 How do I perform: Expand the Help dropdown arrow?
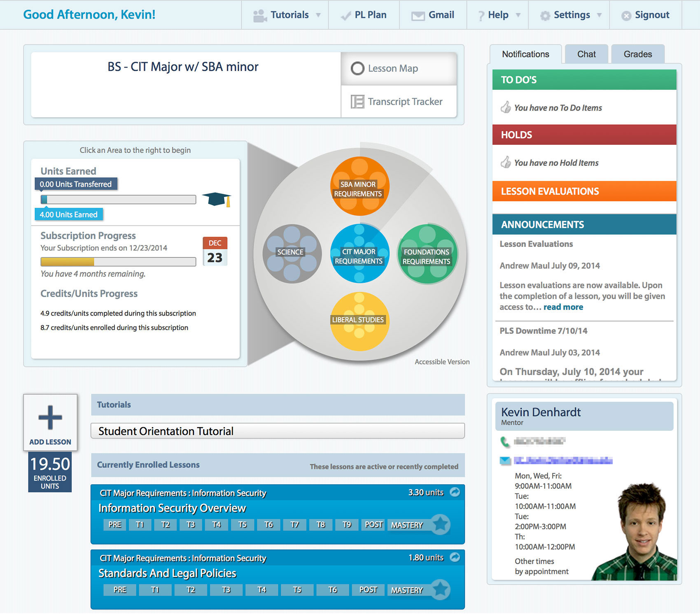point(518,15)
